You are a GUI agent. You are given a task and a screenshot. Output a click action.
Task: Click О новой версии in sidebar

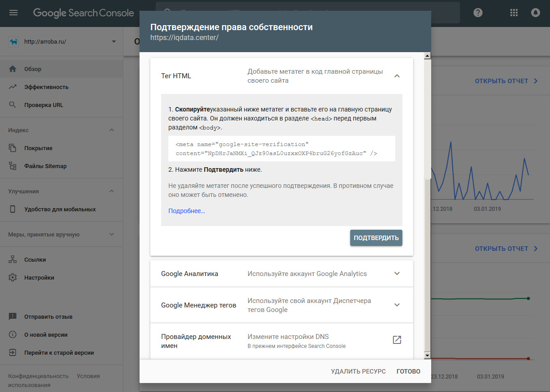tap(61, 335)
